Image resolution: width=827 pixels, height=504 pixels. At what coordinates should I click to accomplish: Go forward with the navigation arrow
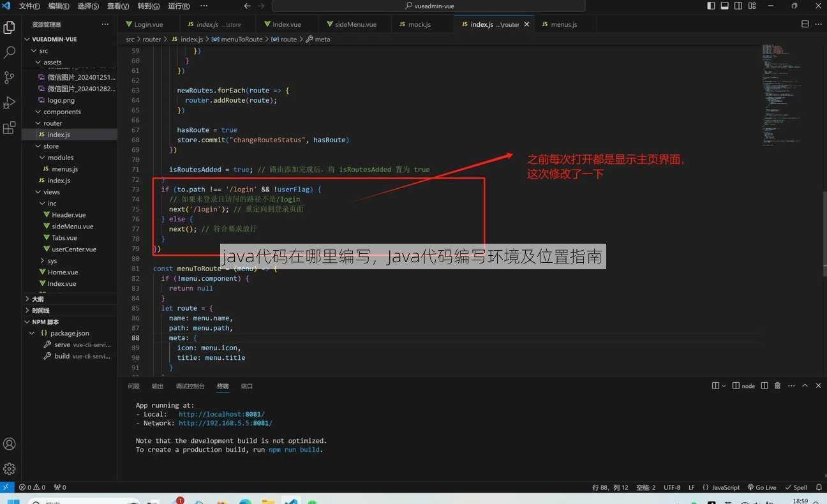(x=262, y=6)
